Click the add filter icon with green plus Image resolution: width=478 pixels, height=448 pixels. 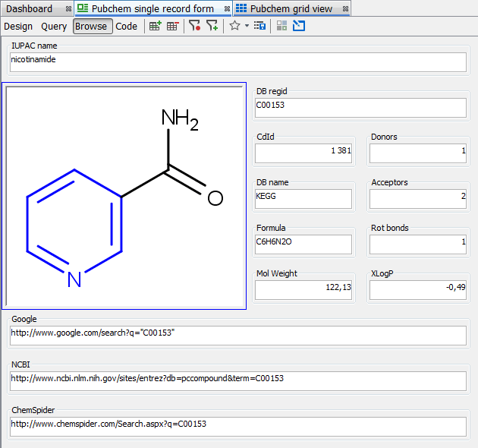(x=212, y=26)
